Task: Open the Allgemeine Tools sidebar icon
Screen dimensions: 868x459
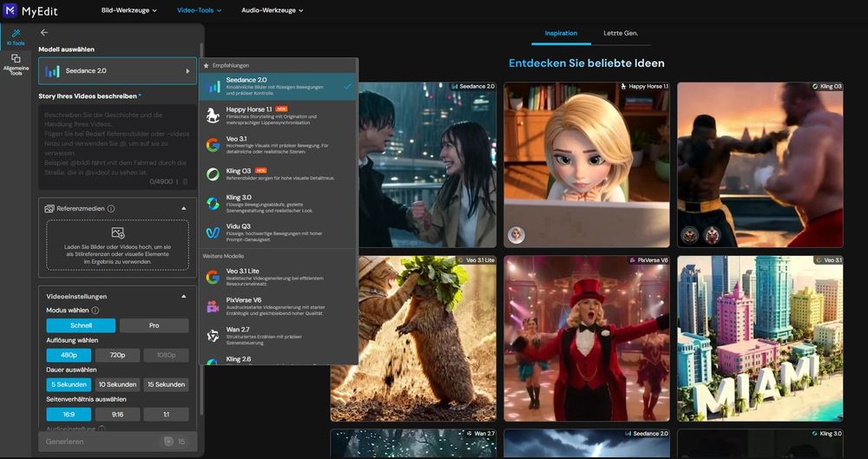Action: pos(16,64)
